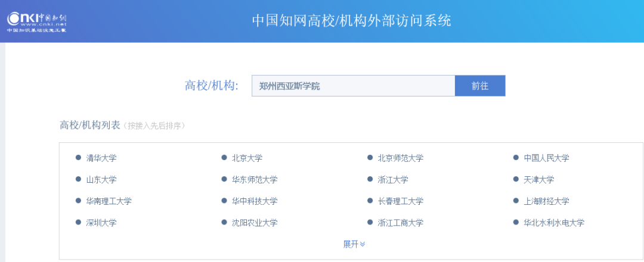Click 华北水利水电大学 in the list
The height and width of the screenshot is (262, 644).
(554, 223)
